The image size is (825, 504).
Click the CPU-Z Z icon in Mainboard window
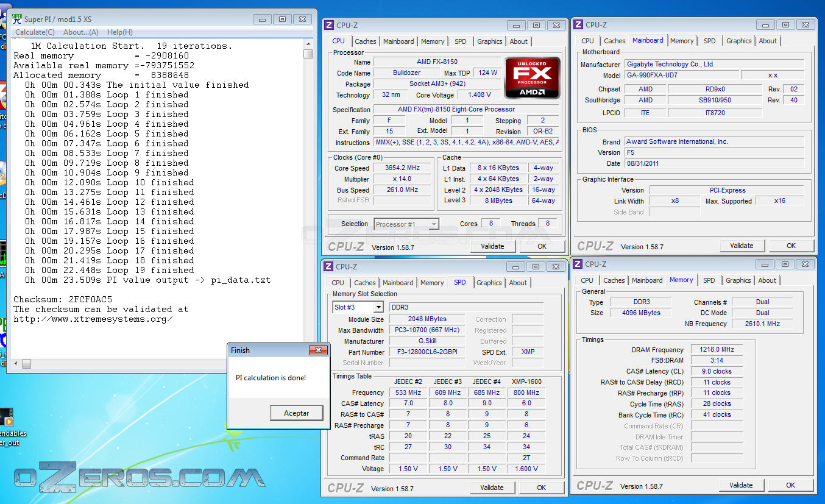[x=578, y=24]
